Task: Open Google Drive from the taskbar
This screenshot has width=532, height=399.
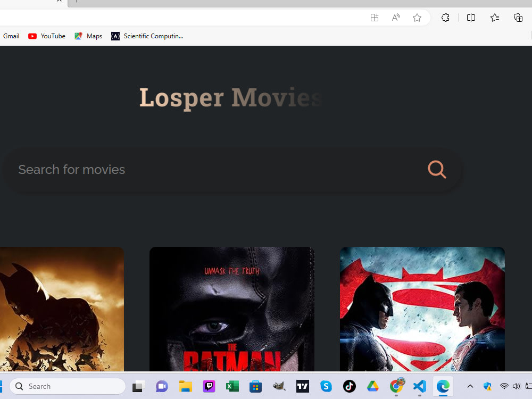Action: tap(373, 386)
